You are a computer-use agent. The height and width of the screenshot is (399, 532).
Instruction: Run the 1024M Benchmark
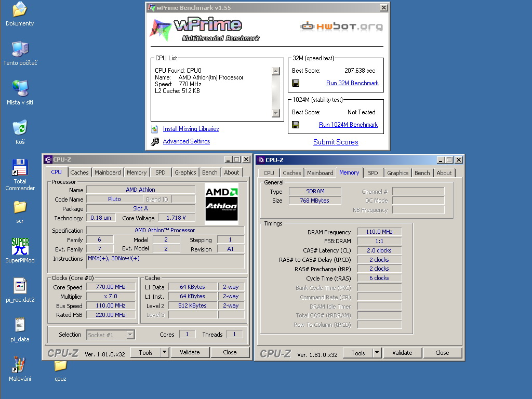pyautogui.click(x=348, y=125)
